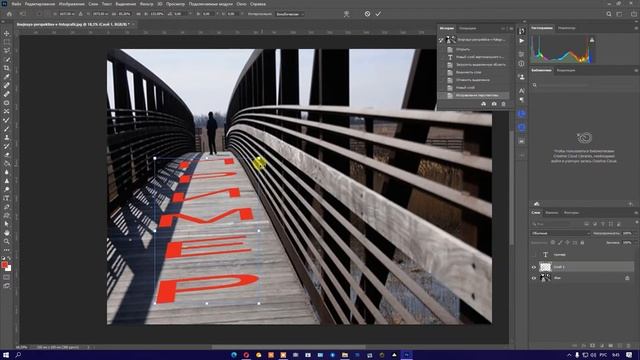The image size is (640, 360).
Task: Cancel the transform with the circle-slash icon
Action: [x=367, y=14]
